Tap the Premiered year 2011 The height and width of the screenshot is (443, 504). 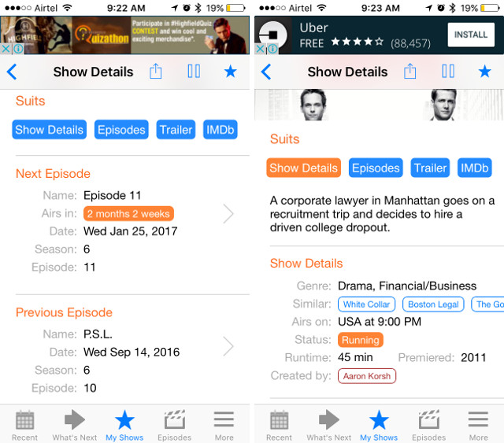click(x=473, y=357)
